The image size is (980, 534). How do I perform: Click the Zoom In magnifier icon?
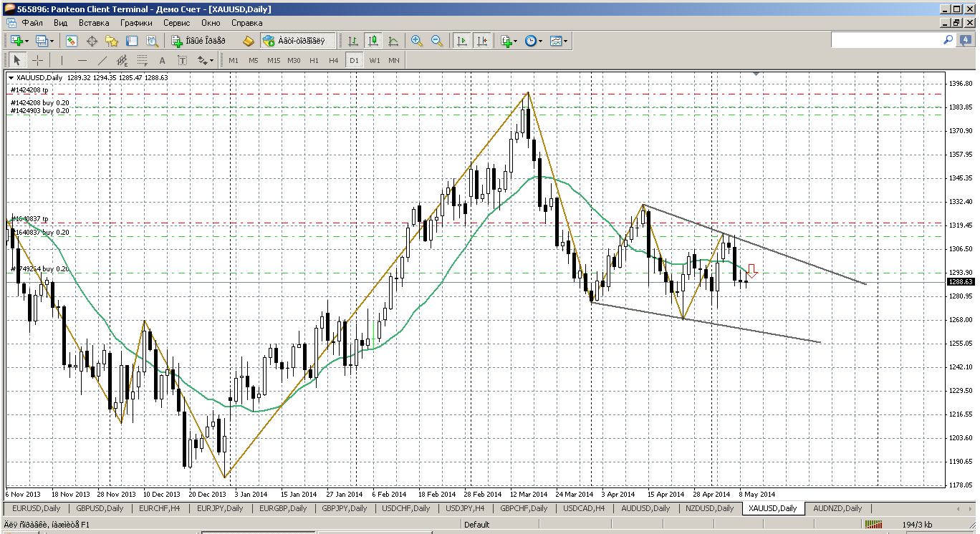[416, 42]
